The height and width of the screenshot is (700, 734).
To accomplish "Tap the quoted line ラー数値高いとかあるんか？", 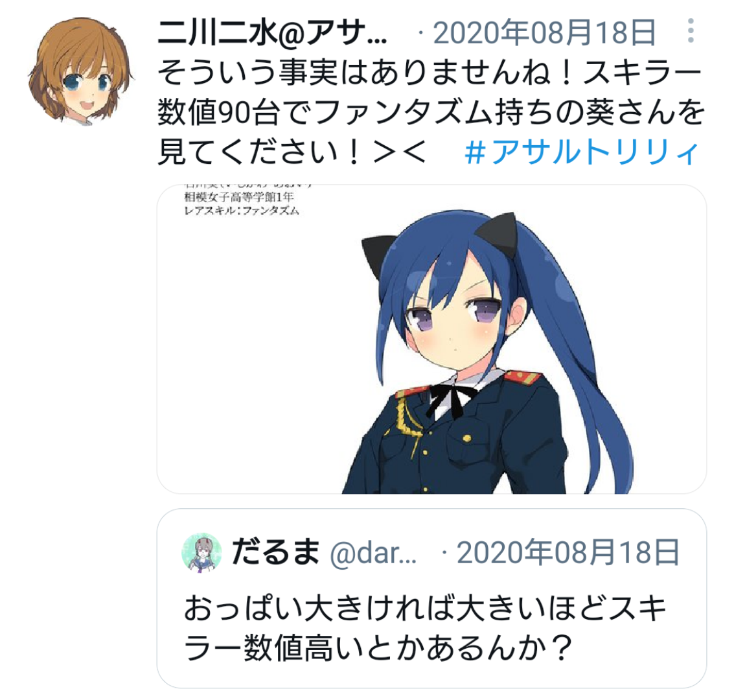I will [x=379, y=649].
